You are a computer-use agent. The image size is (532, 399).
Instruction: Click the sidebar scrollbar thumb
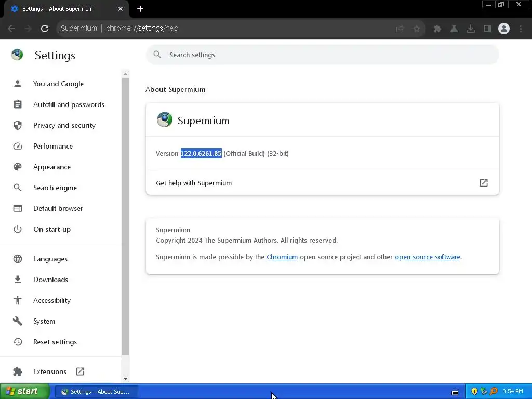tap(126, 217)
